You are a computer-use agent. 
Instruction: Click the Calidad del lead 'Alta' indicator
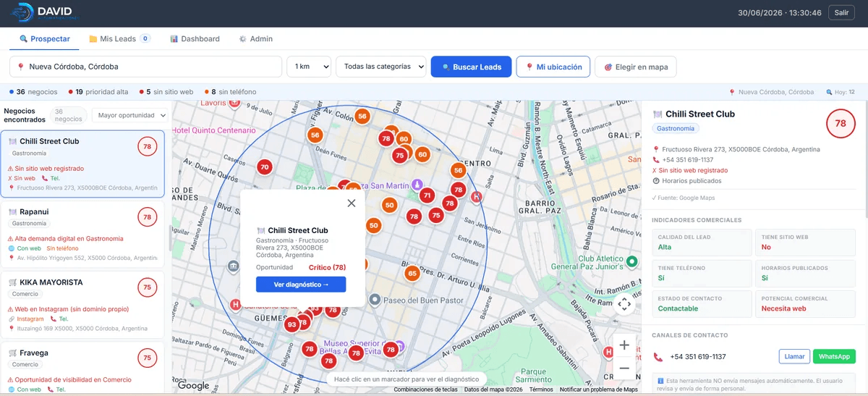tap(702, 243)
